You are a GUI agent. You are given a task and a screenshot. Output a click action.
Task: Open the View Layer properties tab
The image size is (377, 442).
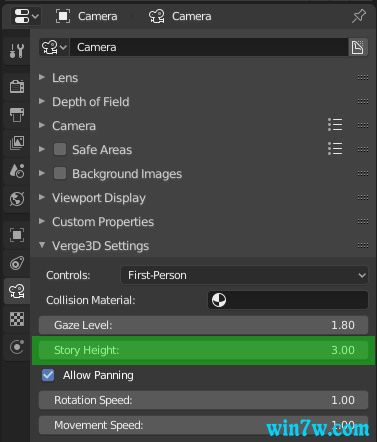[17, 143]
